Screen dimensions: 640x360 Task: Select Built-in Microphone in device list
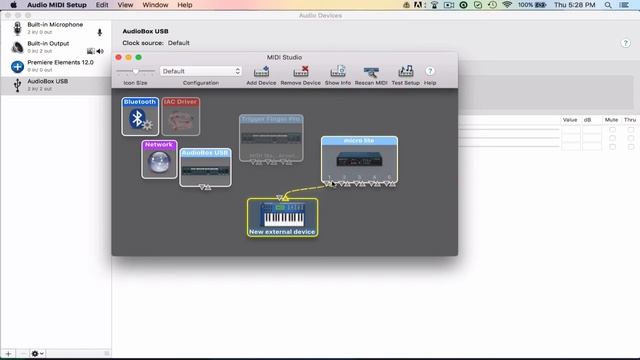pyautogui.click(x=56, y=28)
